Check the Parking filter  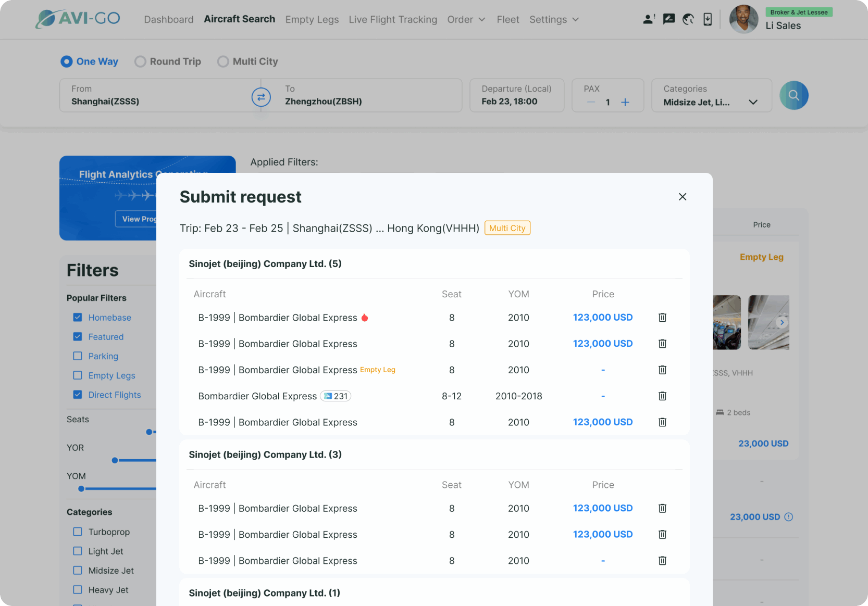click(x=78, y=356)
